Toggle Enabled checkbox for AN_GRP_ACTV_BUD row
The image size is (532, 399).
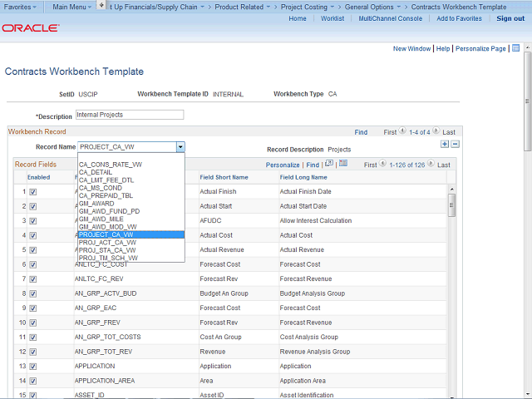tap(33, 293)
